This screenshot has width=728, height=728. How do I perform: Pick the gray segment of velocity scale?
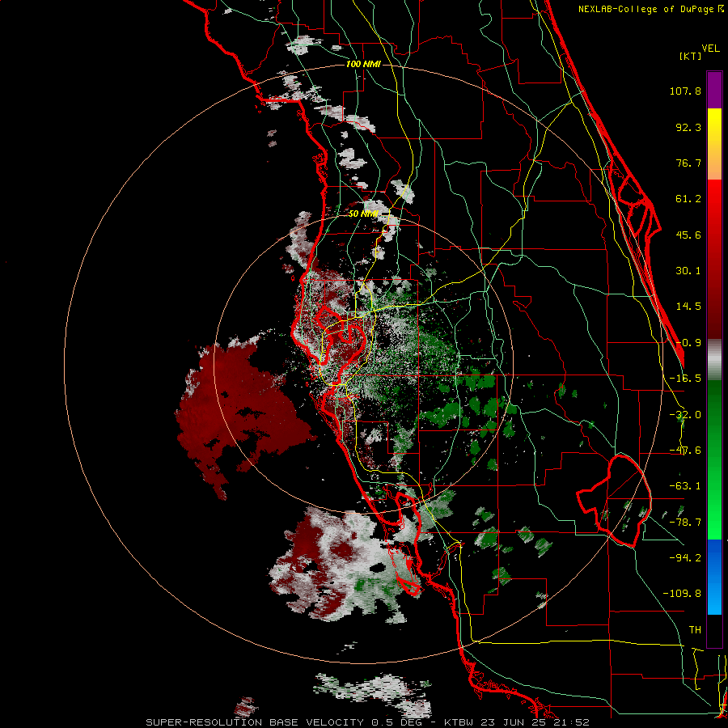coord(714,359)
